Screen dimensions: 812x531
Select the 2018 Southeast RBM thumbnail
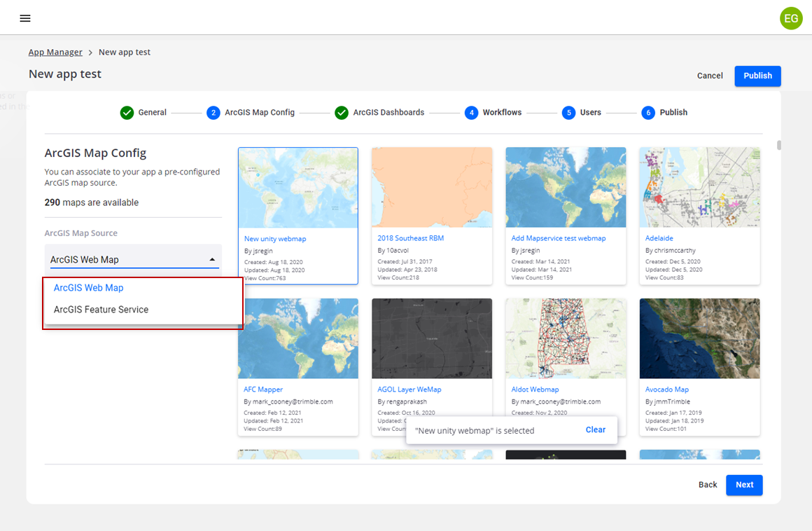tap(432, 188)
